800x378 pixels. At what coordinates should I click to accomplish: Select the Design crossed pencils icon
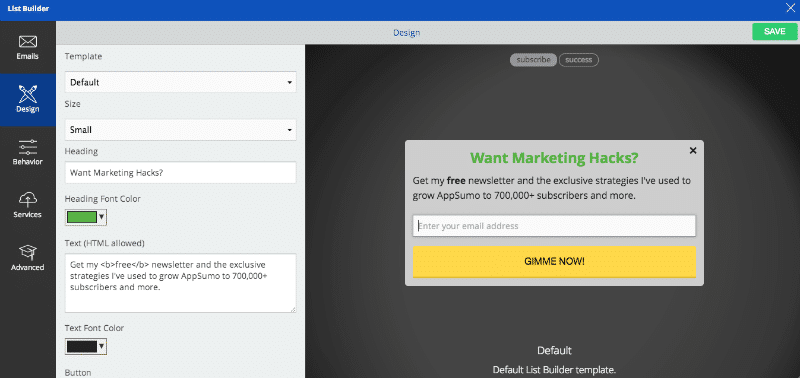pos(28,94)
